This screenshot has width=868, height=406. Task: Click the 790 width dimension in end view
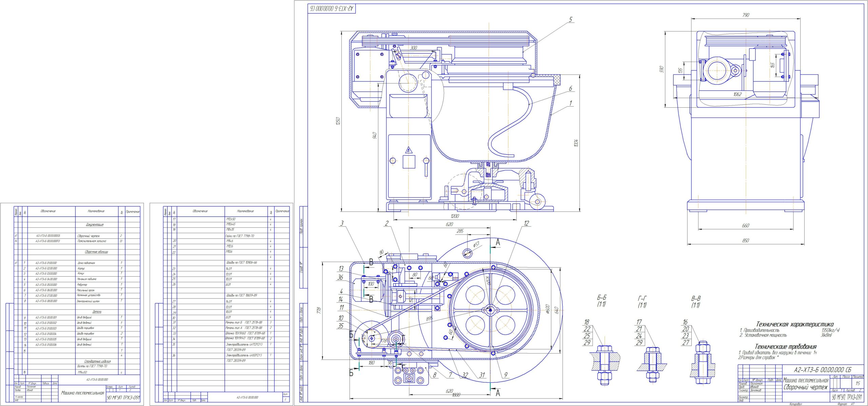click(x=746, y=15)
